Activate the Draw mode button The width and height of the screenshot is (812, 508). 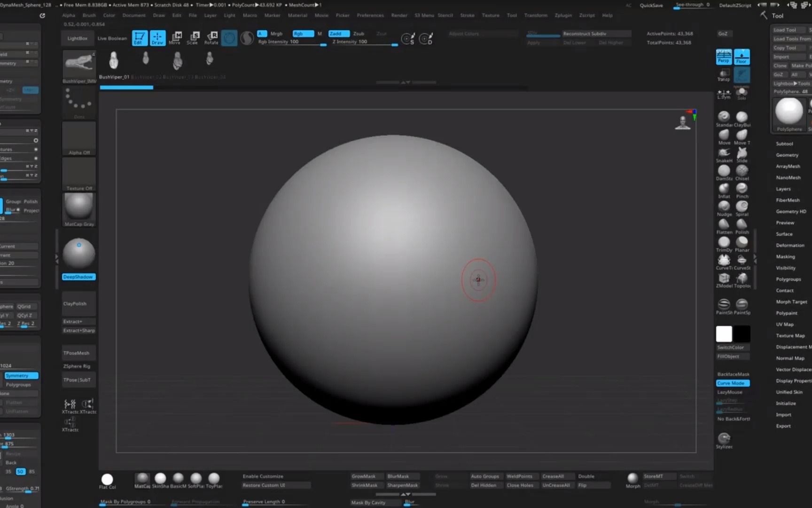(x=157, y=38)
